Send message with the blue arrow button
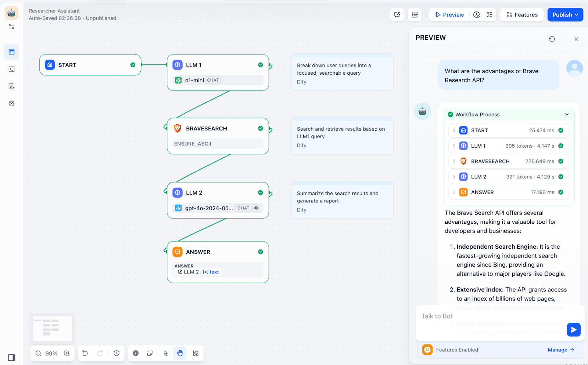588x365 pixels. tap(573, 330)
